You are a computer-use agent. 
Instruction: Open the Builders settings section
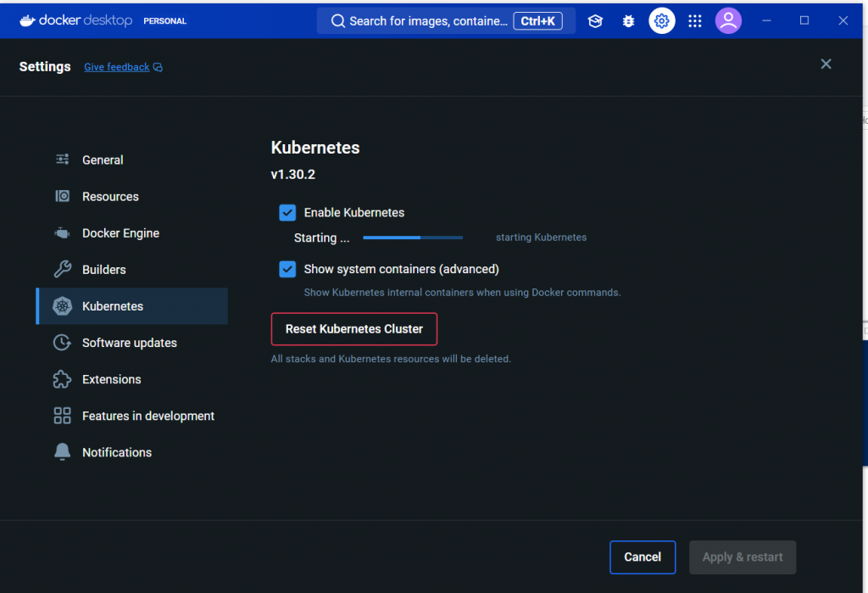click(131, 269)
